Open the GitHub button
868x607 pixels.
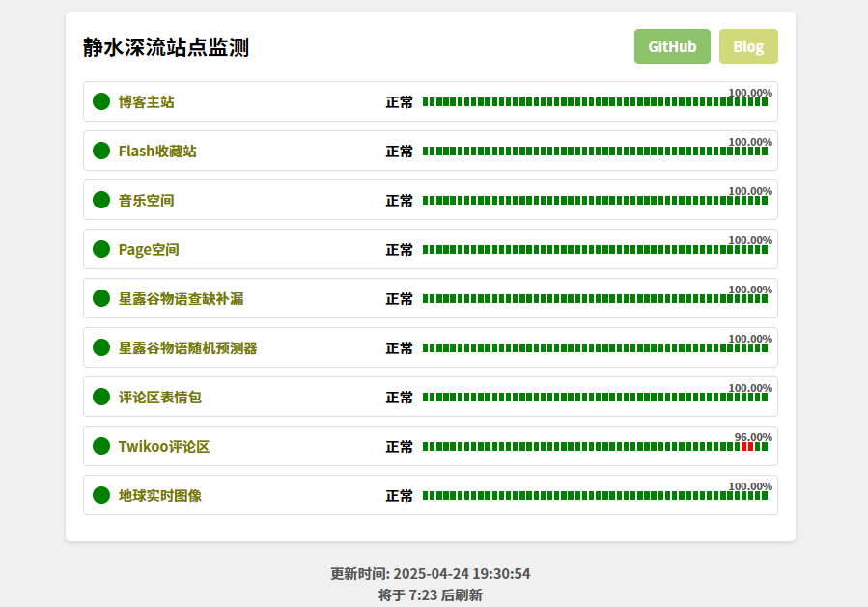tap(672, 46)
